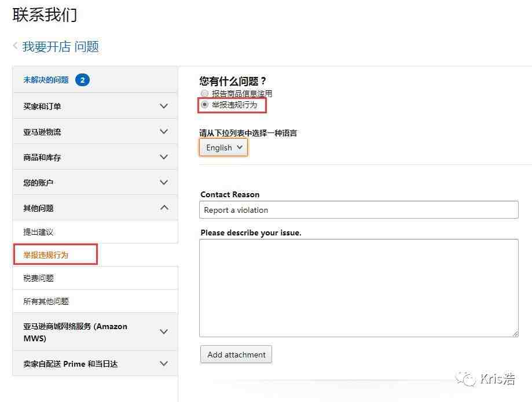The image size is (532, 402).
Task: Expand the 商品和库存 section chevron
Action: point(163,157)
